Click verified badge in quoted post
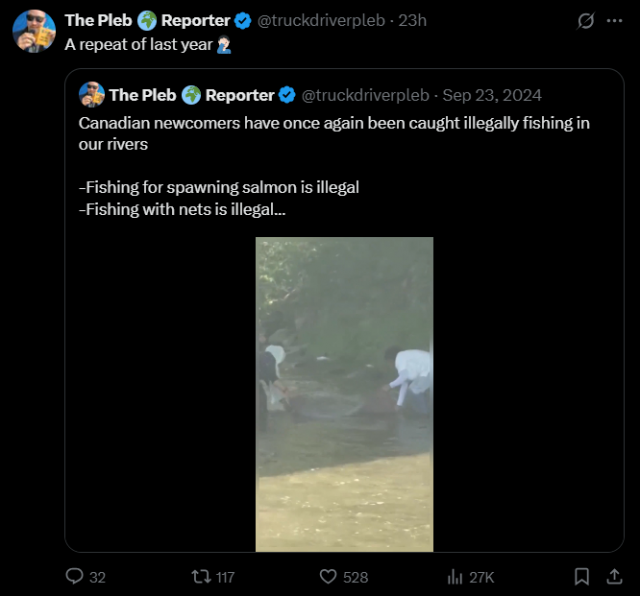Image resolution: width=640 pixels, height=596 pixels. point(287,95)
